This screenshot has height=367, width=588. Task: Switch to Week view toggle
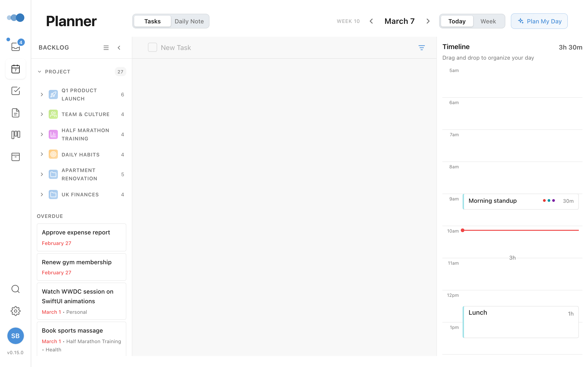[x=488, y=21]
